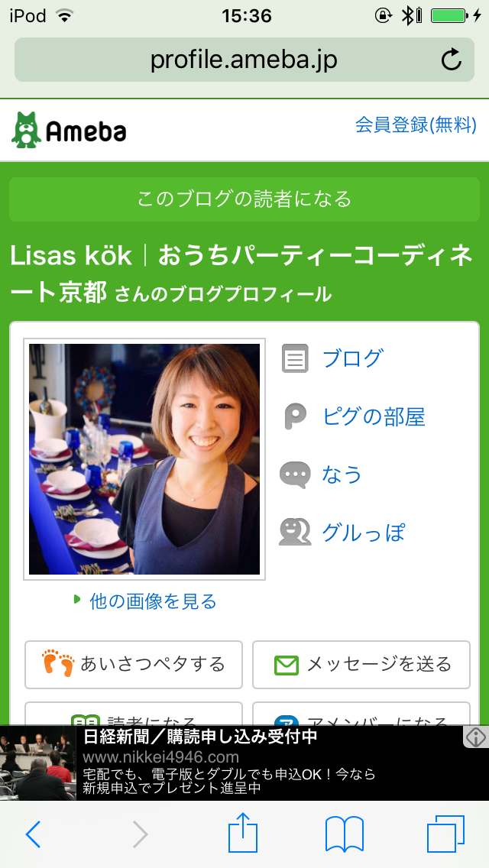
Task: Open the Safari share sheet icon
Action: [243, 833]
